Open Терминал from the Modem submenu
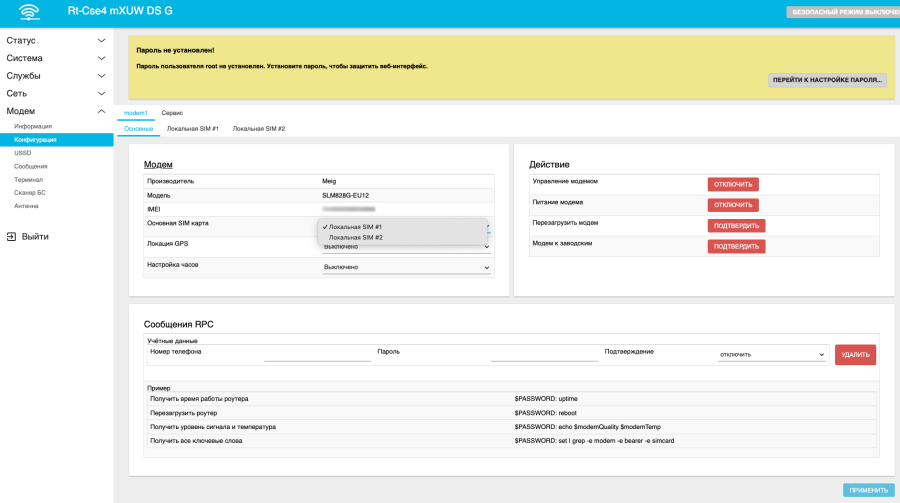 click(29, 179)
